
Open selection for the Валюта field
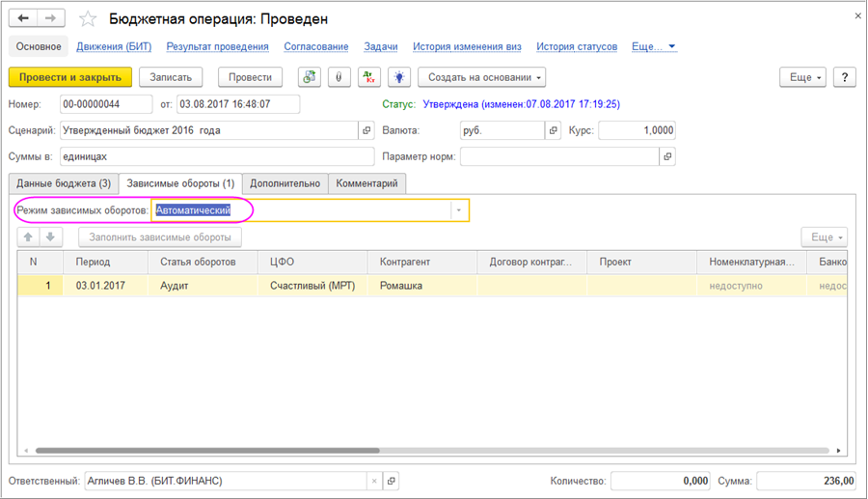(x=554, y=130)
